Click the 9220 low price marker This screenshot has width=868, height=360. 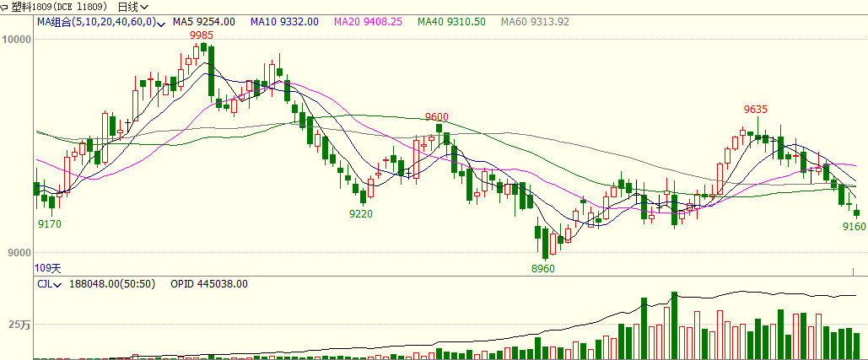pyautogui.click(x=361, y=214)
